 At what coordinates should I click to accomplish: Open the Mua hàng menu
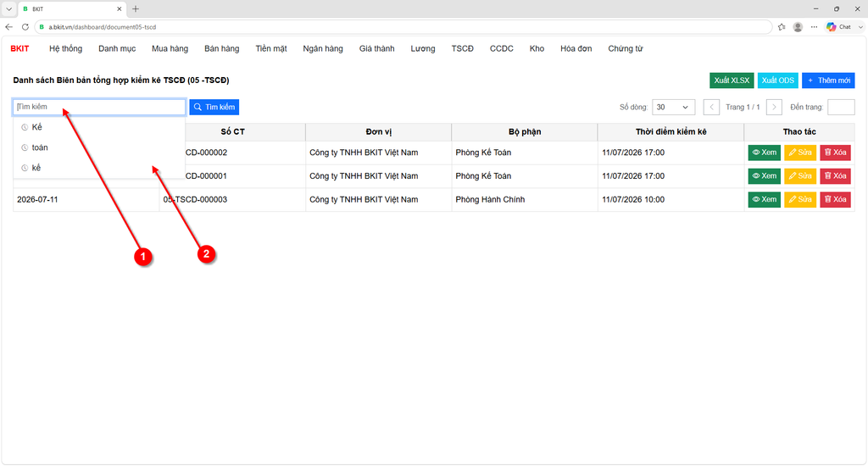click(170, 48)
